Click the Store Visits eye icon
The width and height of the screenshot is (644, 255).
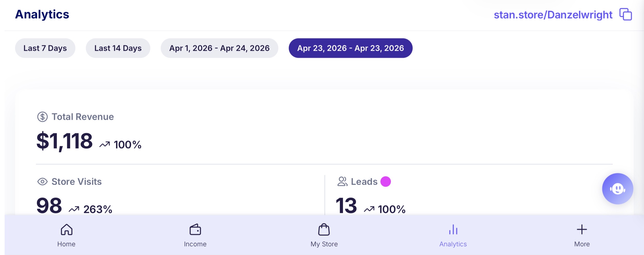(x=43, y=182)
